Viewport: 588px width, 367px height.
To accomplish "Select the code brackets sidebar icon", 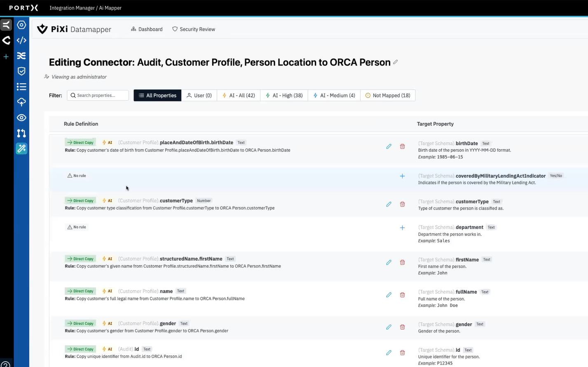I will pos(21,40).
